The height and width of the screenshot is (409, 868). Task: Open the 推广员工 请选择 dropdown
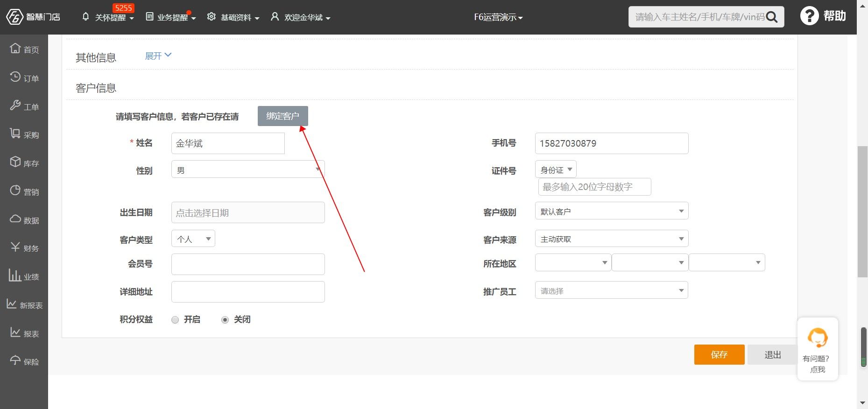pos(612,290)
